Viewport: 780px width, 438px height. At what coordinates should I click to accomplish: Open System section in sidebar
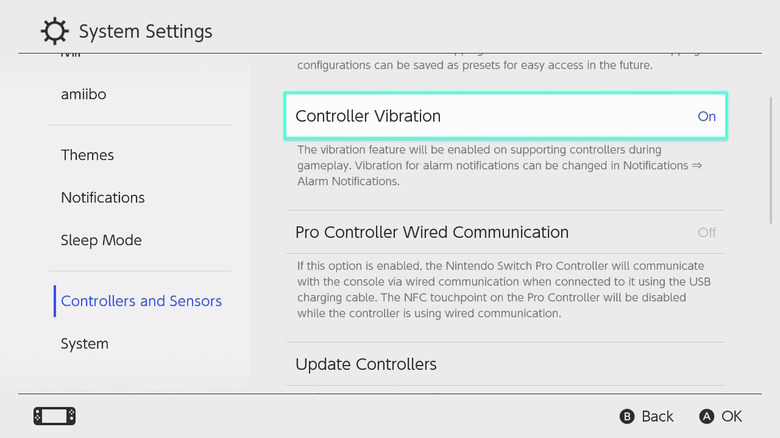pos(84,343)
